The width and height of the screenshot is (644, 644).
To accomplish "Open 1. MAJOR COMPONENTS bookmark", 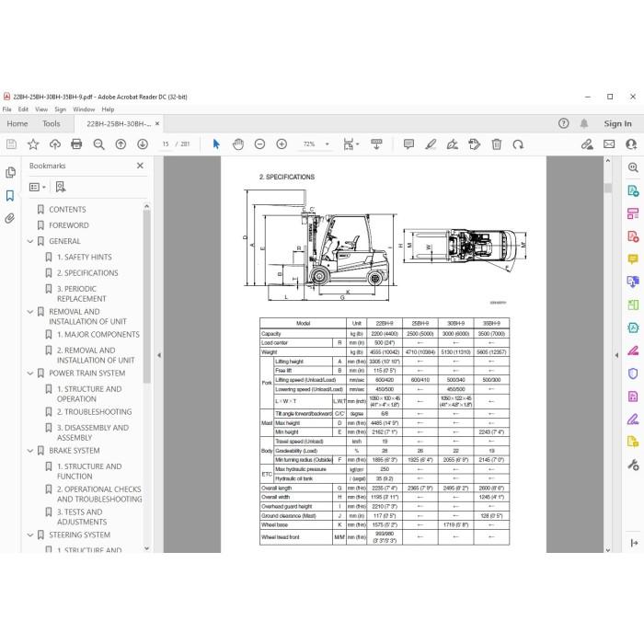I will (98, 335).
